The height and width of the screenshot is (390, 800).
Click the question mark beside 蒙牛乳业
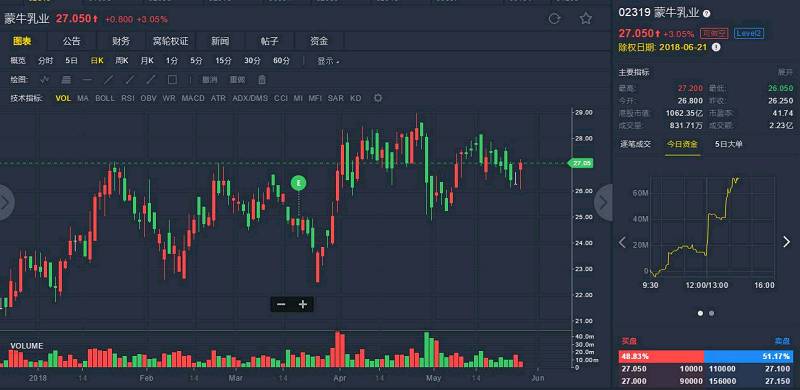click(x=707, y=14)
